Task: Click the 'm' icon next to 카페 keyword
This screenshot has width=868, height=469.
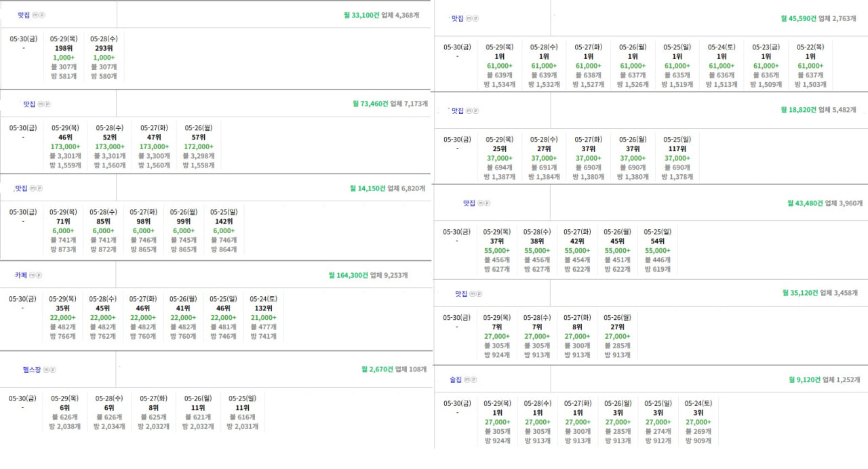Action: (33, 275)
